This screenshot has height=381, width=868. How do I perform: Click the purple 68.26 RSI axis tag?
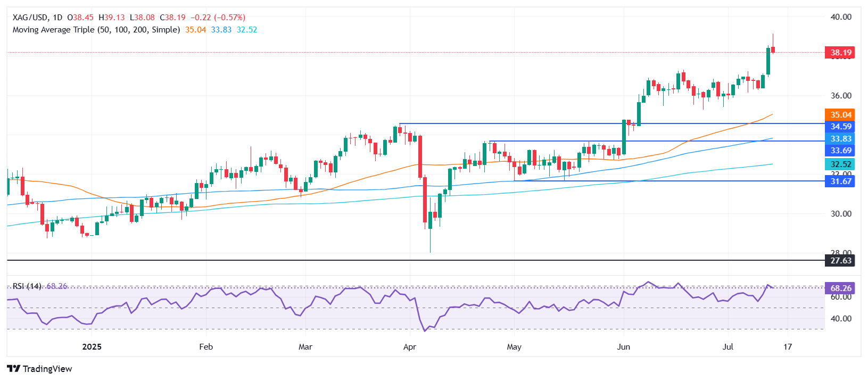point(841,288)
